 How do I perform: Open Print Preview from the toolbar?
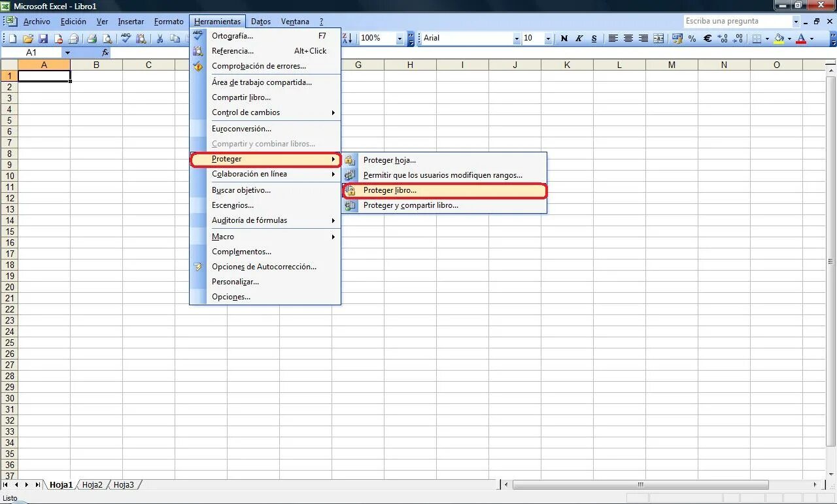point(107,39)
